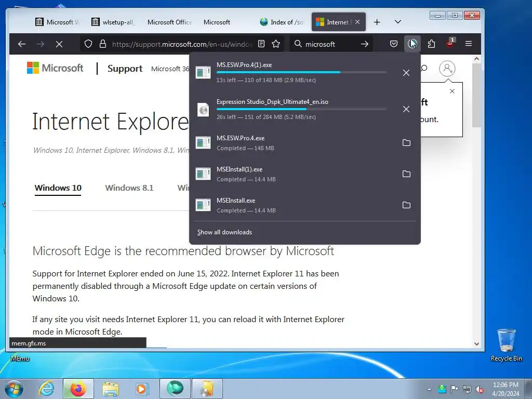
Task: Open the Microsoft 365 header link
Action: [170, 69]
